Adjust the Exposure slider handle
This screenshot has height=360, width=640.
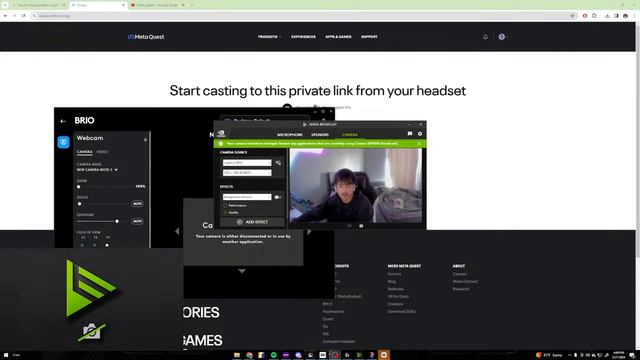(x=117, y=221)
